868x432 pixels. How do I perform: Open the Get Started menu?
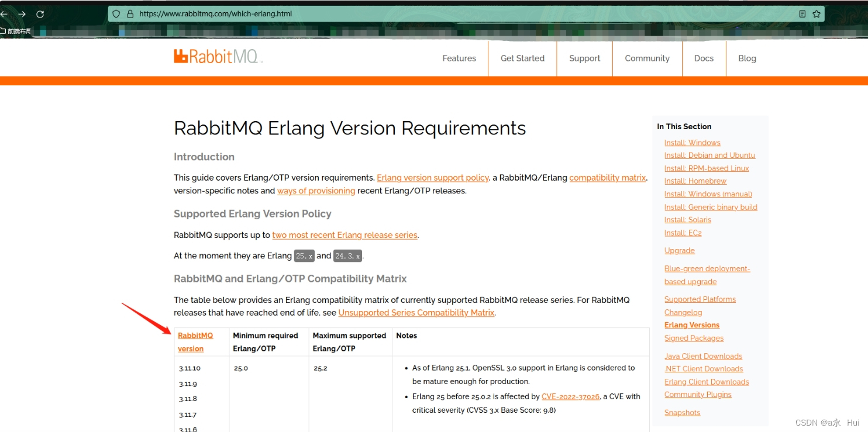pyautogui.click(x=522, y=58)
